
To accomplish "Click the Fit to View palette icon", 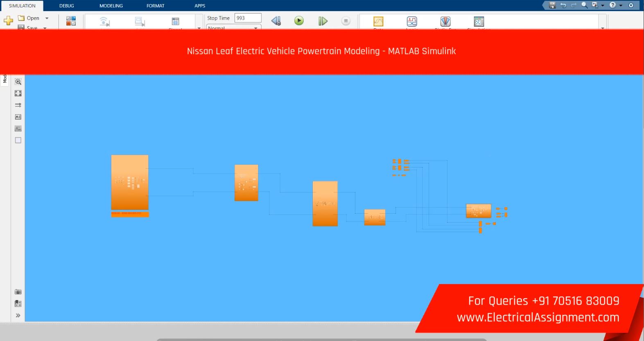I will tap(18, 93).
